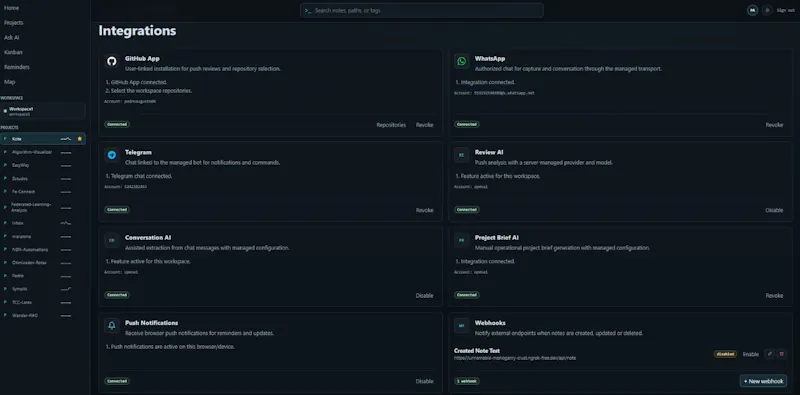Open the Kote project
The height and width of the screenshot is (395, 800).
pyautogui.click(x=43, y=139)
